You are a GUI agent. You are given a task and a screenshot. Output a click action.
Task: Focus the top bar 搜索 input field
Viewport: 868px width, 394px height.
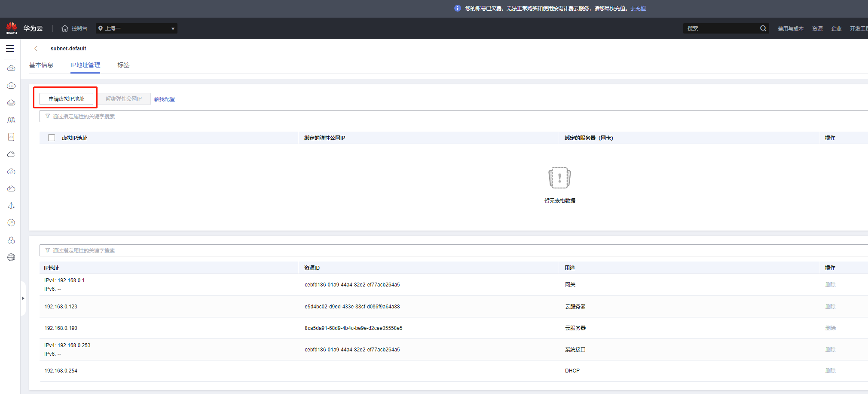pos(722,28)
